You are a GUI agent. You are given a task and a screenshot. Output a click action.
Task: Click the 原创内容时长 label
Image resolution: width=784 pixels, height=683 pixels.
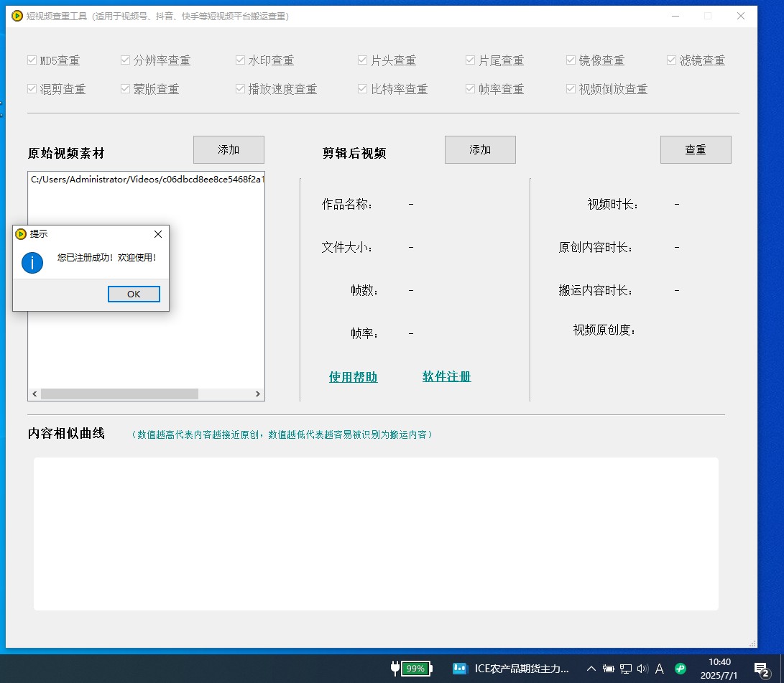[596, 247]
